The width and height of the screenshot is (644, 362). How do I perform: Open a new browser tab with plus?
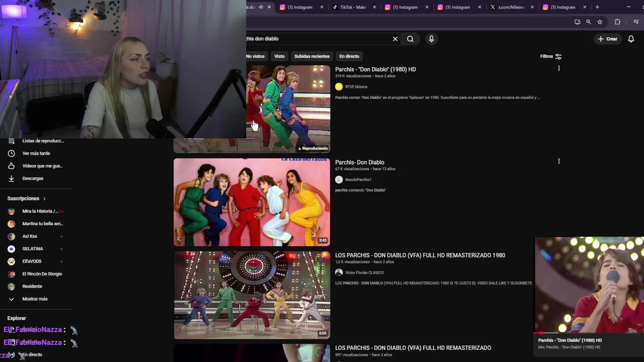(x=597, y=7)
